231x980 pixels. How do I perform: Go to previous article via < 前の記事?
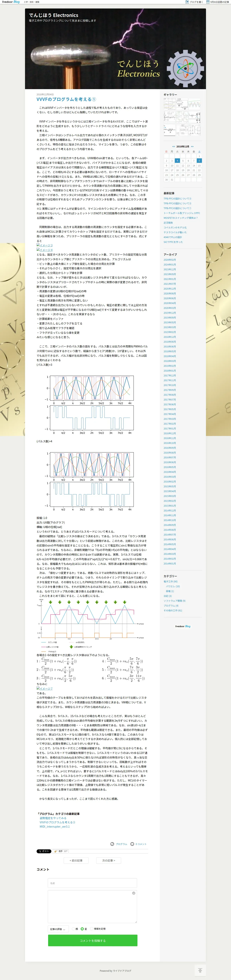76,861
